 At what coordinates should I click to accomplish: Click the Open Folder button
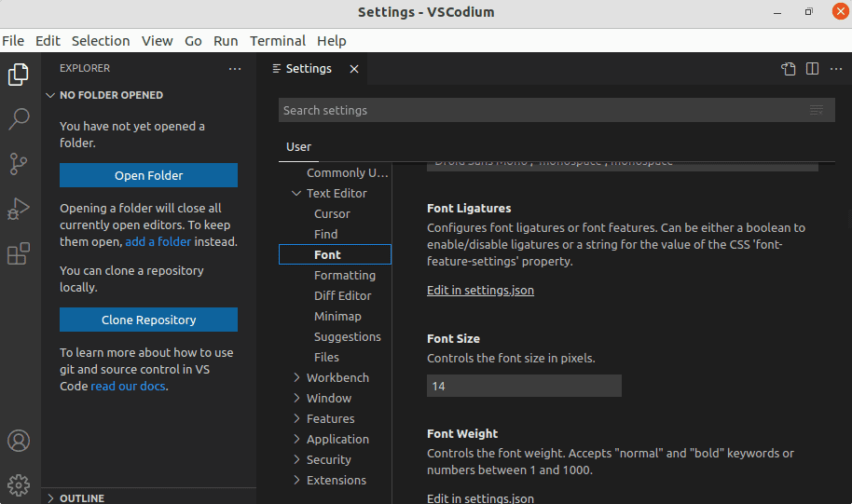[148, 175]
